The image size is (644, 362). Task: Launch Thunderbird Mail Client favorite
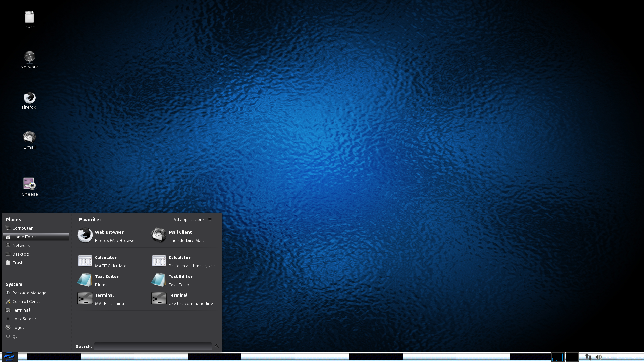tap(180, 236)
